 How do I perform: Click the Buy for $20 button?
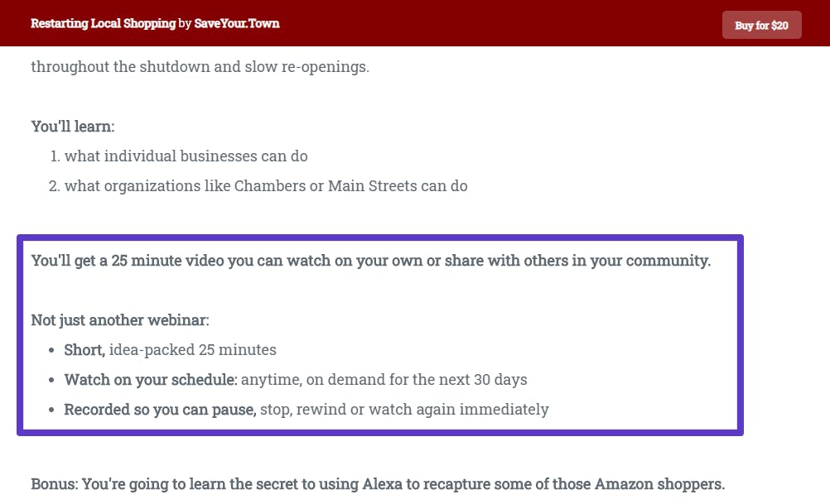point(762,25)
